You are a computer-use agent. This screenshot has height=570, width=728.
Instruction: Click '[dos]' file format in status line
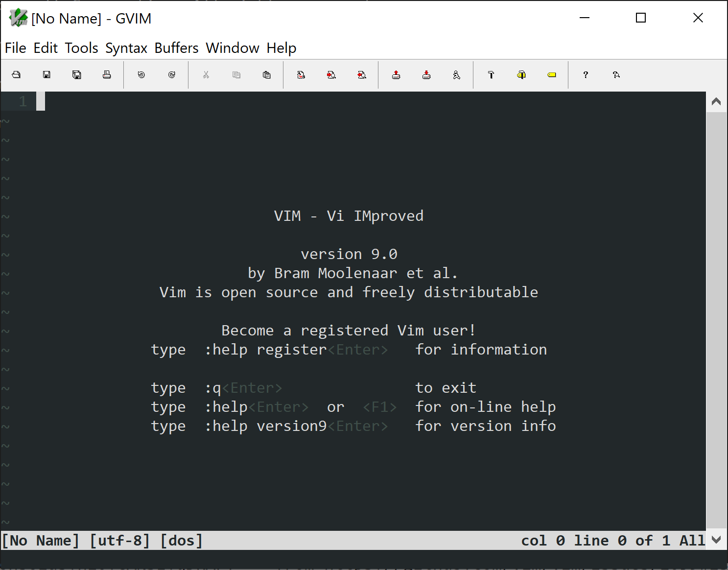(x=182, y=541)
